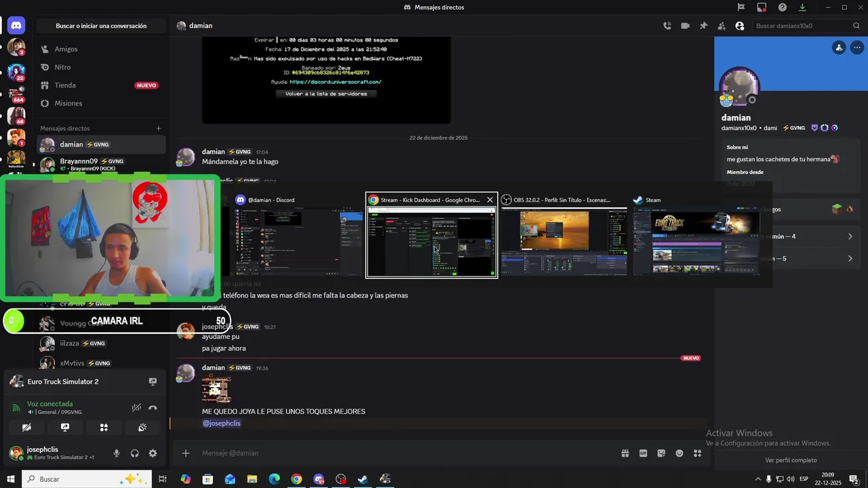Image resolution: width=868 pixels, height=488 pixels.
Task: Start a voice call with damian
Action: (x=667, y=26)
